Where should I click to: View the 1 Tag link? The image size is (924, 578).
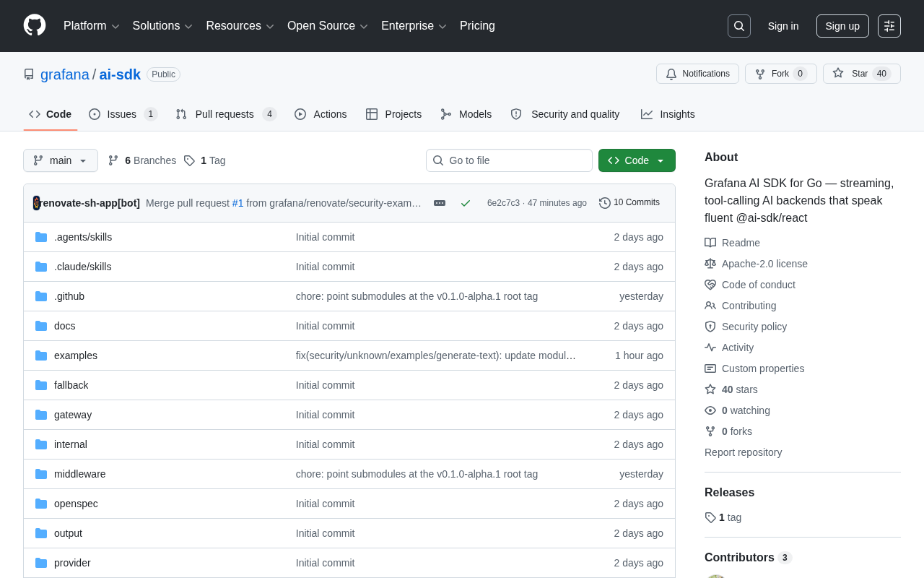coord(204,160)
